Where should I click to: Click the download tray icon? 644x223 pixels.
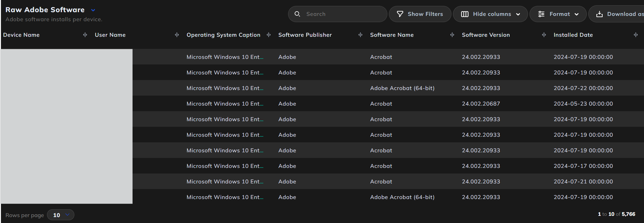[600, 14]
